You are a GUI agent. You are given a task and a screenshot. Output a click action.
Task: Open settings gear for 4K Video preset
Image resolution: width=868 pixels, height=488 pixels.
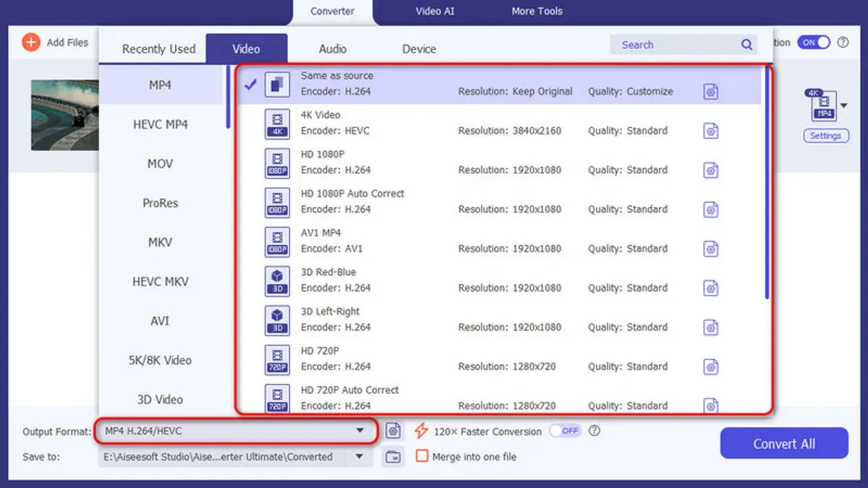click(711, 131)
